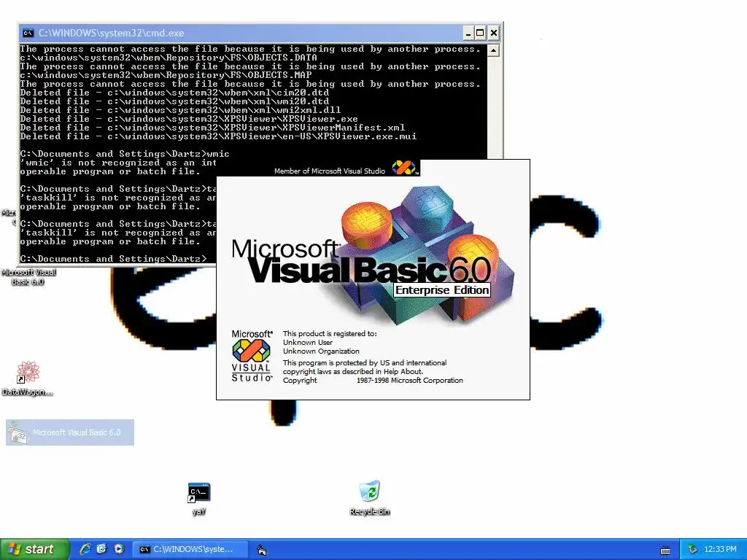Click the Visual Basic 6.0 splash title
The height and width of the screenshot is (560, 747).
pyautogui.click(x=360, y=261)
